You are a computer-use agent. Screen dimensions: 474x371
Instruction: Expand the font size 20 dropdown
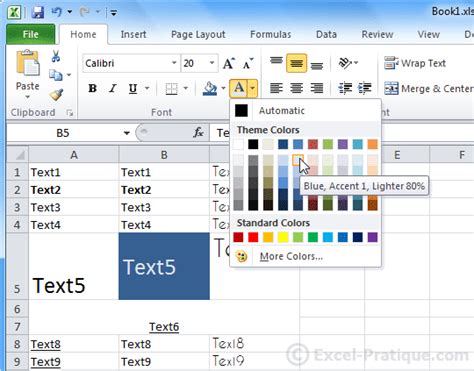coord(212,63)
